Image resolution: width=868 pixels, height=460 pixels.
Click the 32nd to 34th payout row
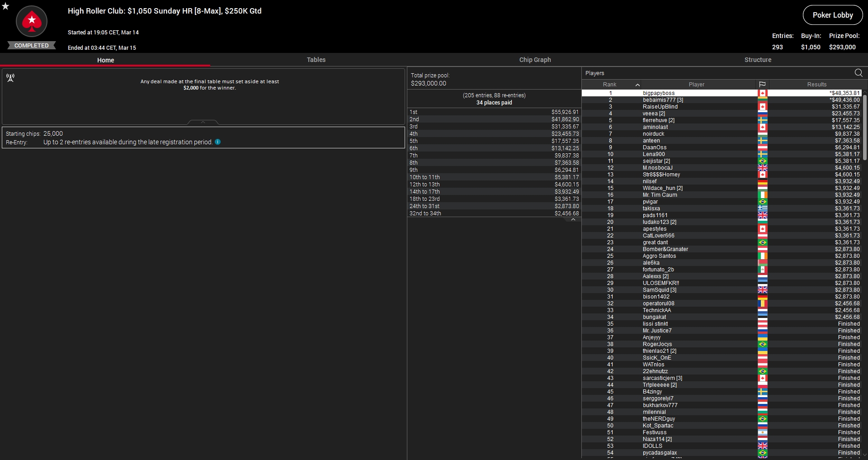(x=494, y=213)
